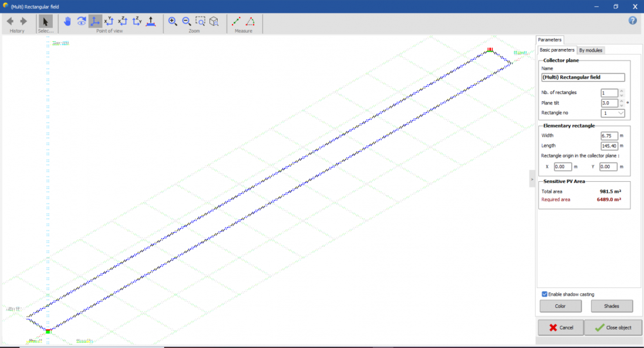644x348 pixels.
Task: Switch to perspective 3D axes view
Action: [95, 21]
